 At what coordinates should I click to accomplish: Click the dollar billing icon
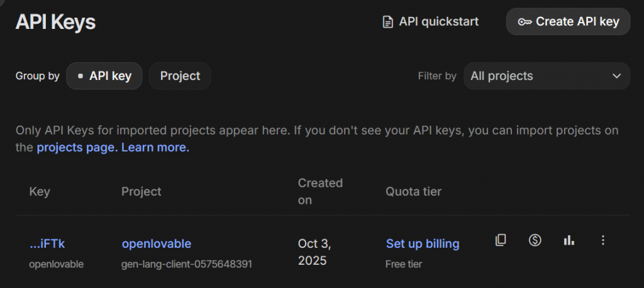[535, 240]
